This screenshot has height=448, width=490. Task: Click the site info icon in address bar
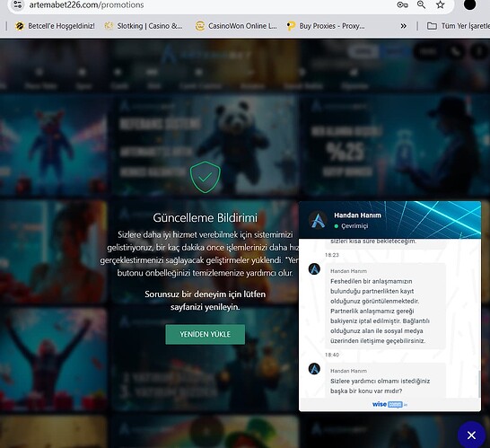point(18,4)
